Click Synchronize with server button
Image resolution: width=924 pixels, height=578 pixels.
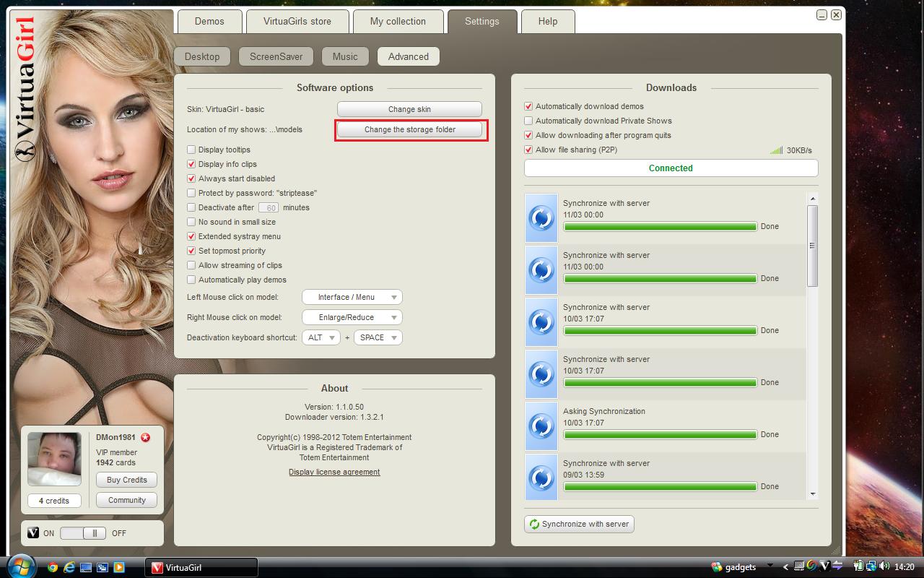[x=579, y=524]
